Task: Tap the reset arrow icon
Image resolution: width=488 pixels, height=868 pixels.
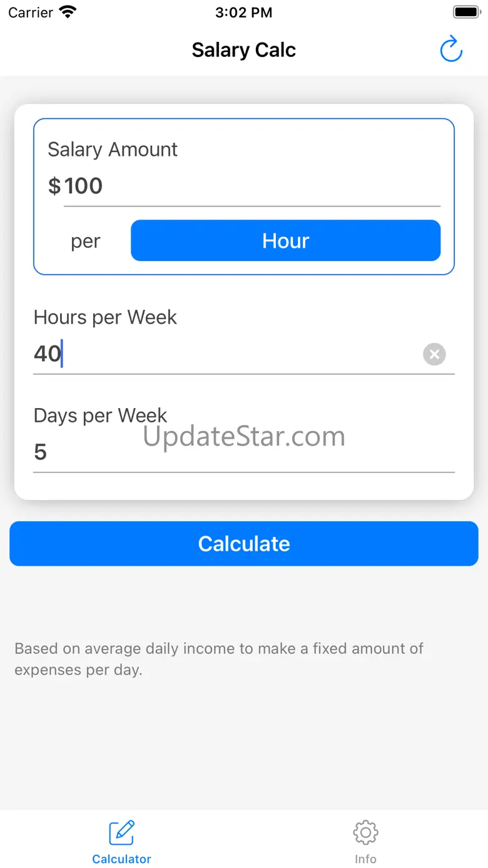Action: tap(450, 49)
